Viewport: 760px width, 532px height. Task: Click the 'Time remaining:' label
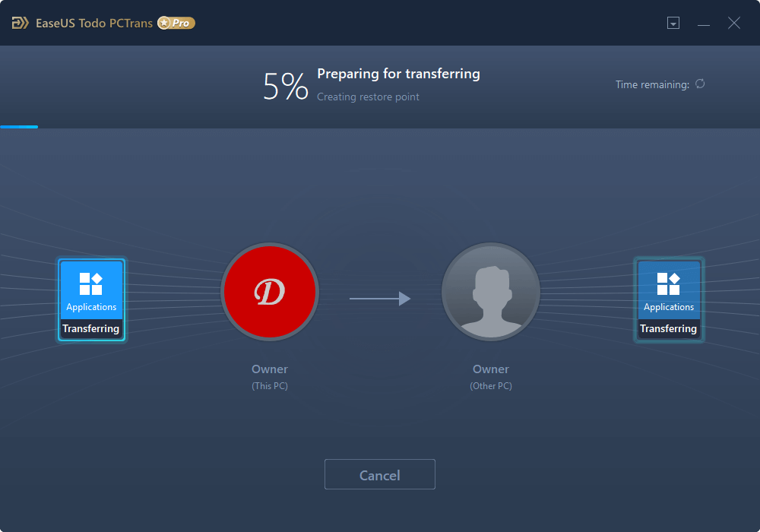[652, 85]
